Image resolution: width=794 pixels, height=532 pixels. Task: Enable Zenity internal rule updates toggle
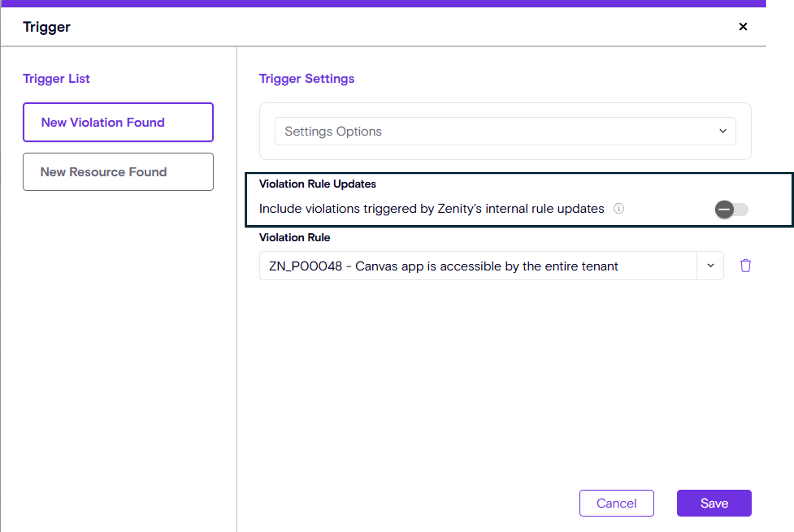[731, 209]
